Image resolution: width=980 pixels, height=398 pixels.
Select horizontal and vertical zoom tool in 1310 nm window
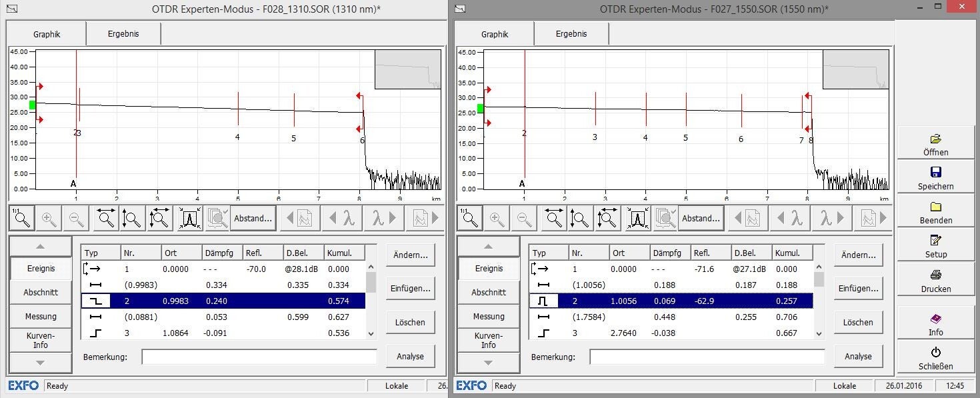[x=160, y=218]
